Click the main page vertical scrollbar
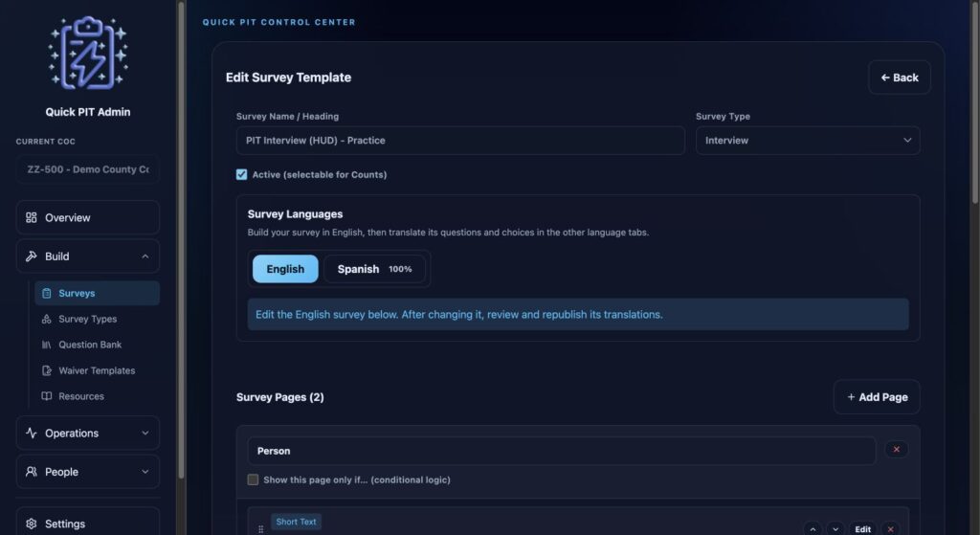The height and width of the screenshot is (535, 980). tap(975, 101)
